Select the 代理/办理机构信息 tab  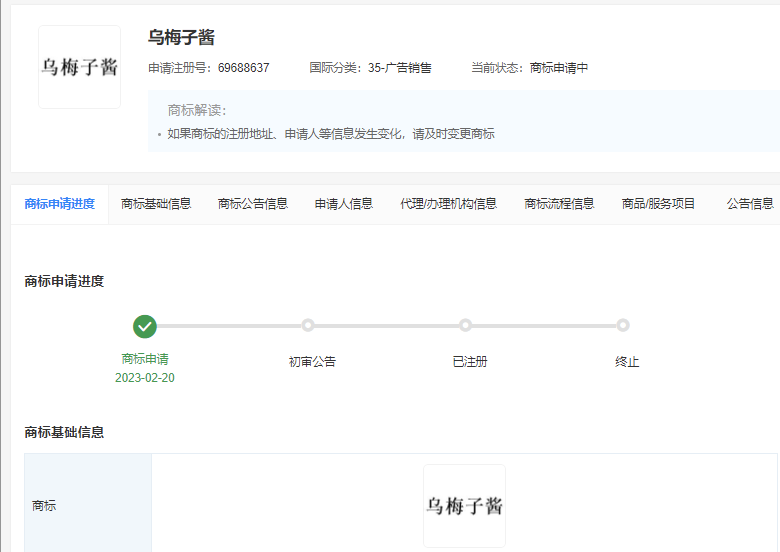point(449,204)
